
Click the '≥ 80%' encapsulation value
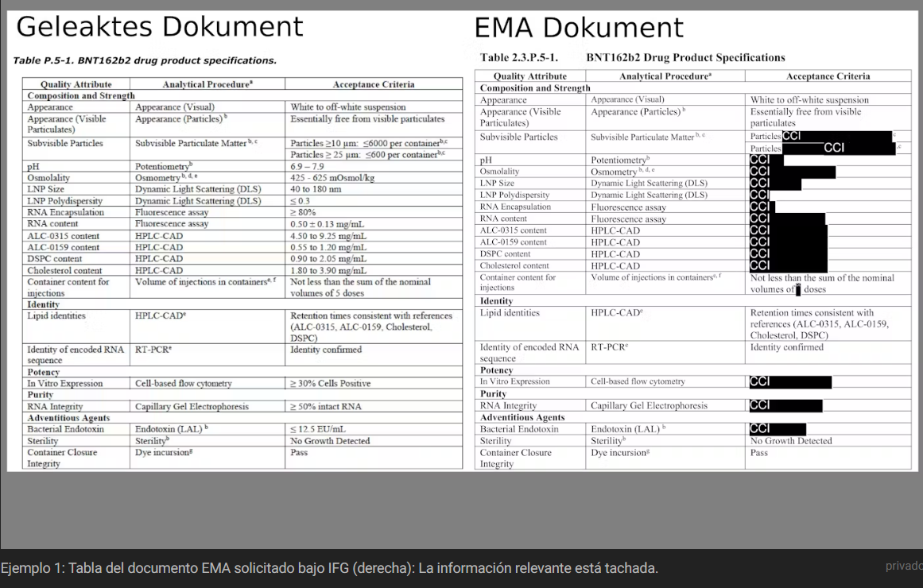(x=303, y=212)
